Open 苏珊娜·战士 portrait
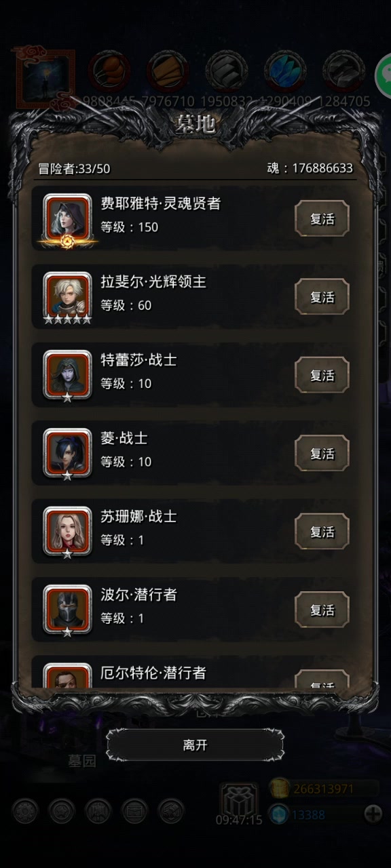 (67, 532)
